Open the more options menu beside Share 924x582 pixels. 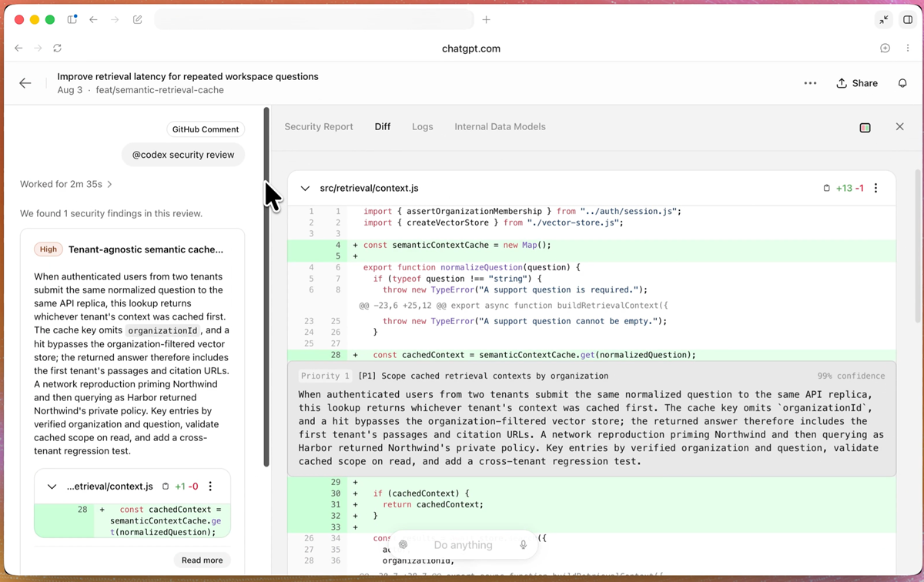[x=810, y=83]
